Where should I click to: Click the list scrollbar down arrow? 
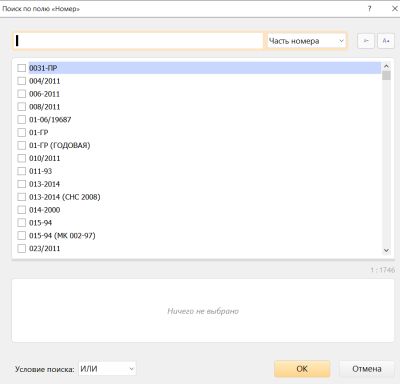[x=386, y=250]
